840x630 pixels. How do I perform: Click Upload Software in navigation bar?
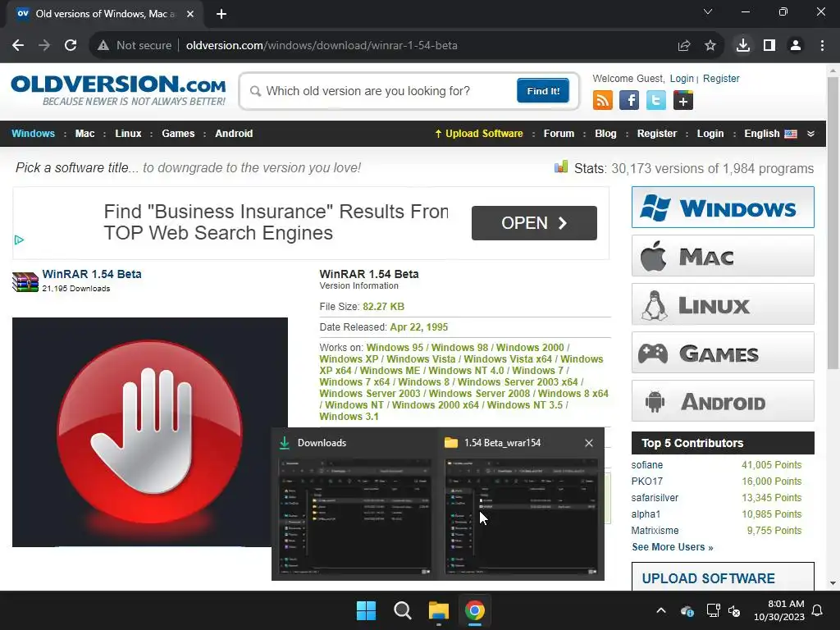tap(479, 134)
